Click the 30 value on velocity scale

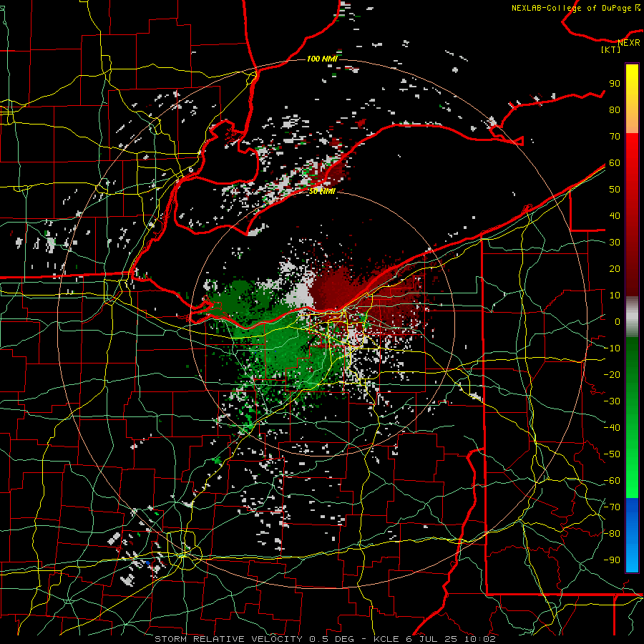pos(615,243)
